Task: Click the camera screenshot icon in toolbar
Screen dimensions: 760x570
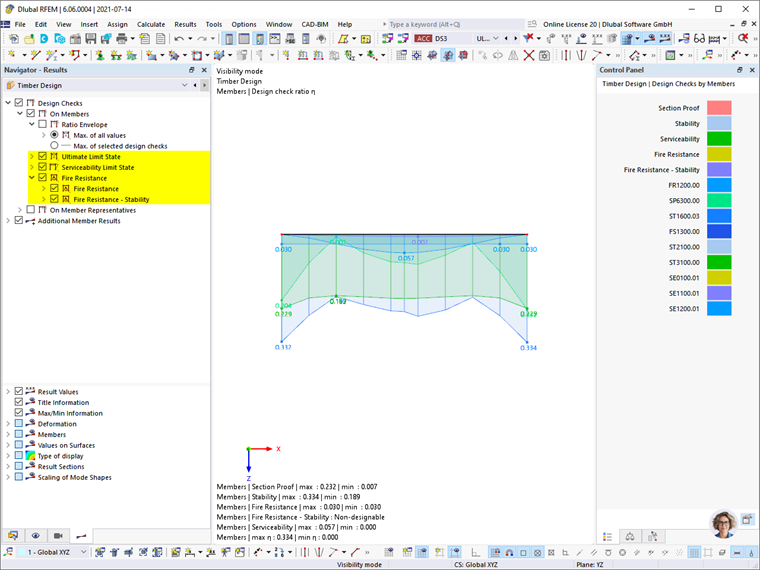Action: click(544, 56)
